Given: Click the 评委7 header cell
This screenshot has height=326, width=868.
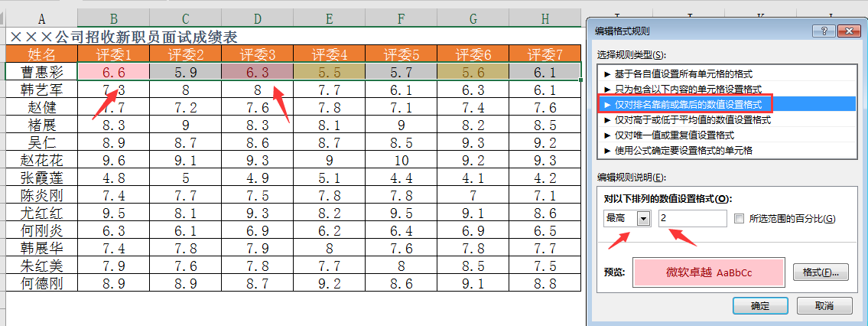Looking at the screenshot, I should [x=545, y=54].
